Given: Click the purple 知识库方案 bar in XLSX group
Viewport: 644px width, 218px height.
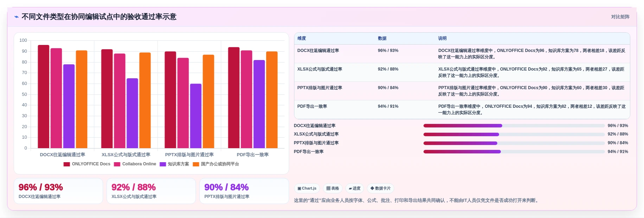Looking at the screenshot, I should click(x=132, y=113).
